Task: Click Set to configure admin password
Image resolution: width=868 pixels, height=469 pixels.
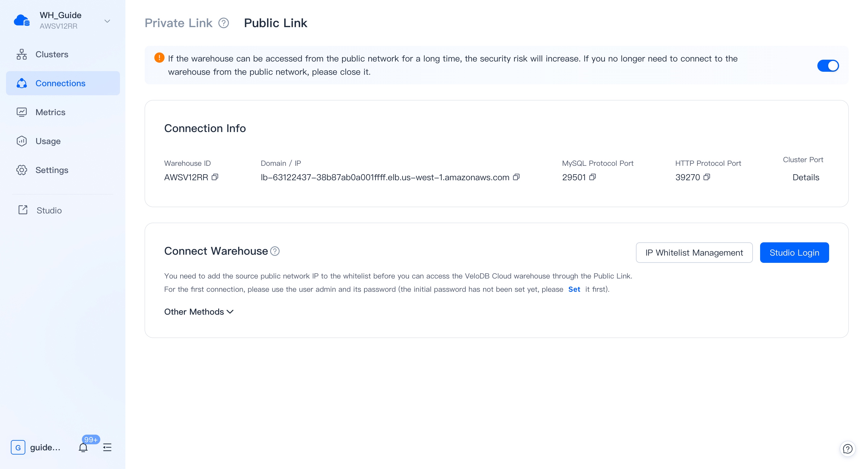Action: [574, 289]
